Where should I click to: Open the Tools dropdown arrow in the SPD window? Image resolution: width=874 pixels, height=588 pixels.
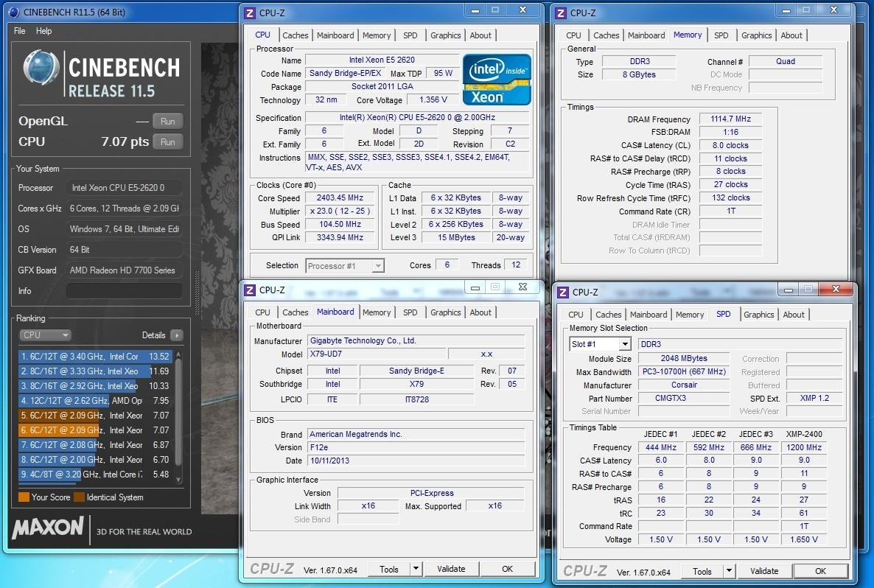click(x=729, y=571)
